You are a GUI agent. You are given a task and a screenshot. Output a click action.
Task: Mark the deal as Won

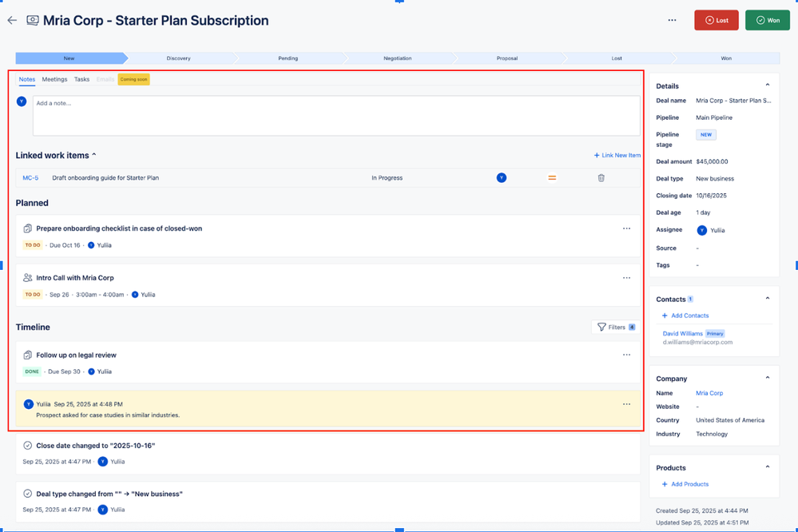click(x=766, y=20)
